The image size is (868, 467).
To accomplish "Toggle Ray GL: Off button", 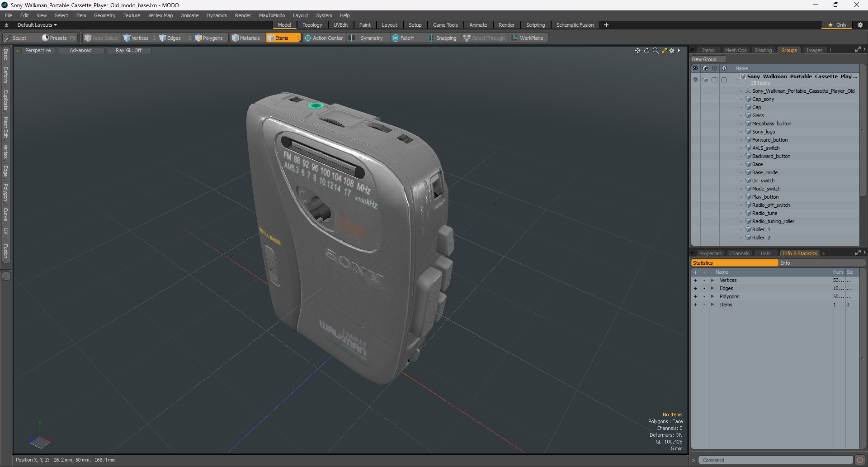I will (128, 51).
